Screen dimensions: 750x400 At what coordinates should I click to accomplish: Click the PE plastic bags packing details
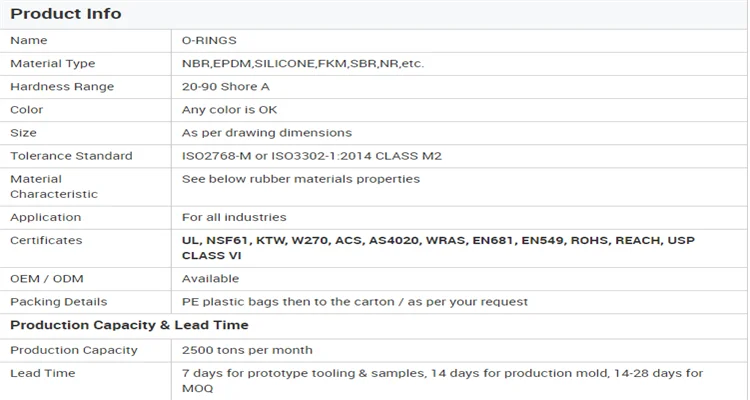pos(354,302)
